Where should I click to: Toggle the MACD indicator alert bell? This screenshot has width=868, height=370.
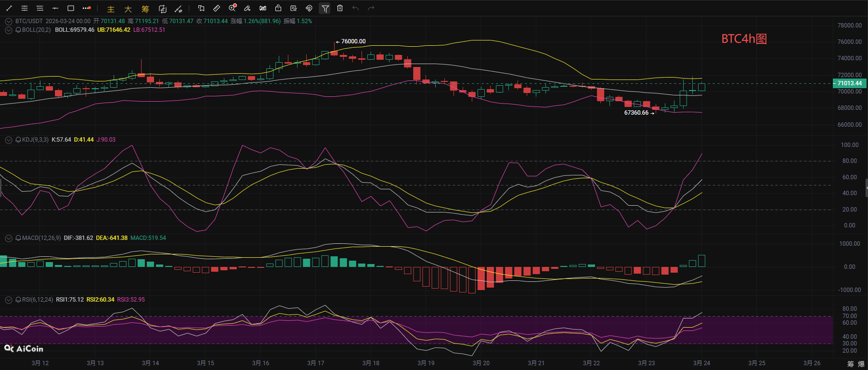point(18,238)
